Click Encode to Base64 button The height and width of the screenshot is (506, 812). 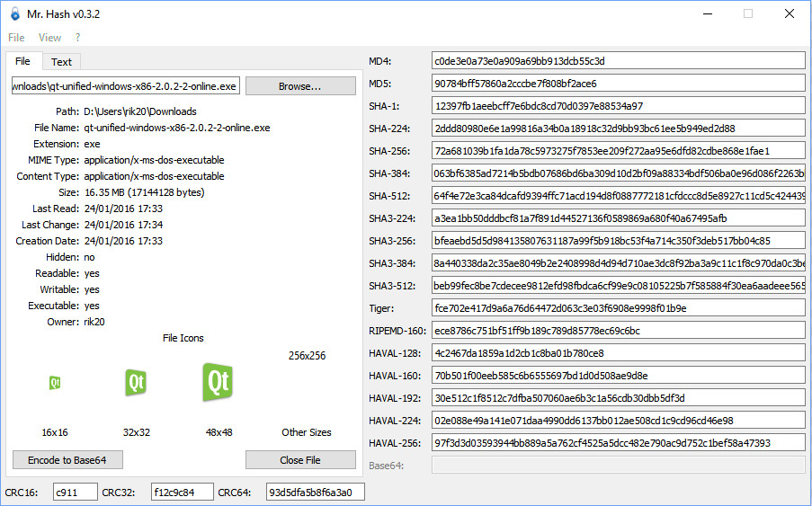point(67,460)
